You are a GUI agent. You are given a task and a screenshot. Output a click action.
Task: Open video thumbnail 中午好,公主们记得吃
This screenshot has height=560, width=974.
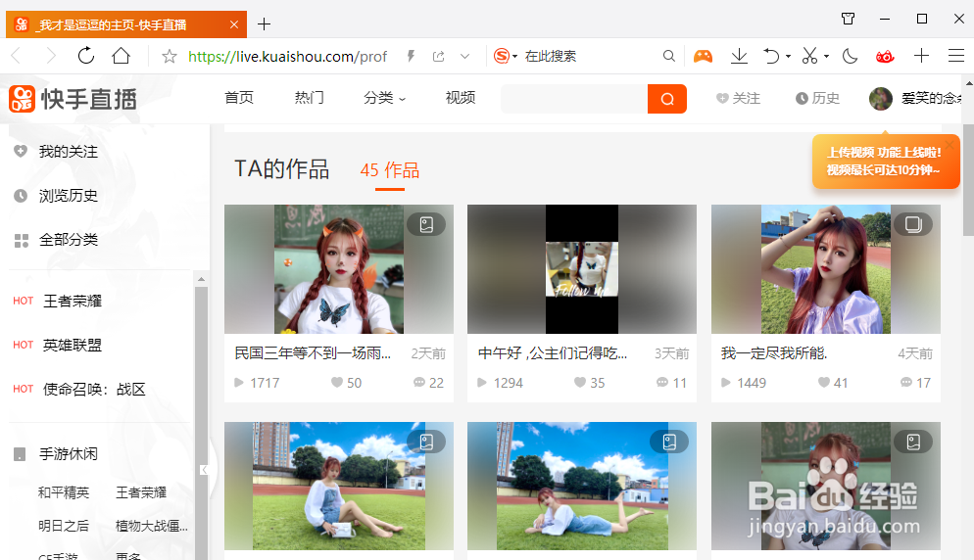pyautogui.click(x=581, y=269)
